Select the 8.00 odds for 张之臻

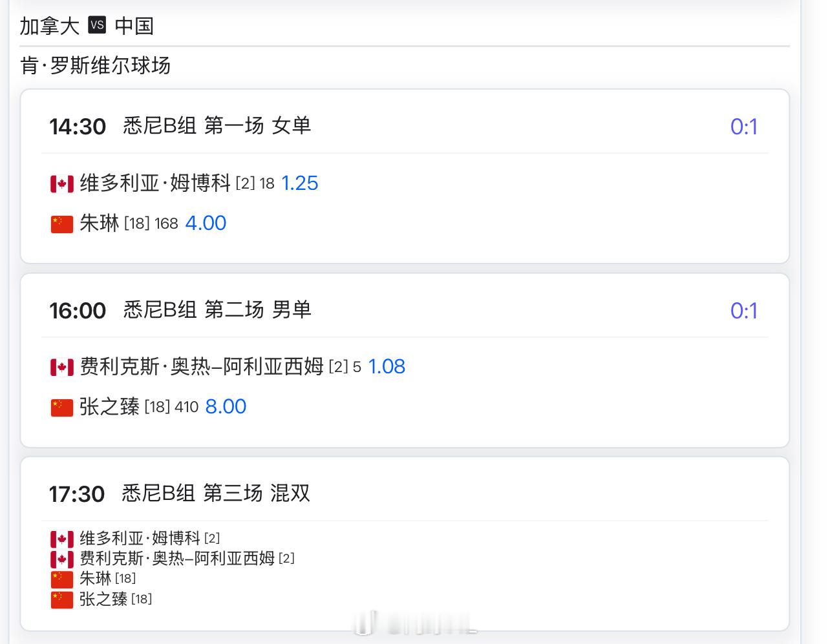[226, 407]
